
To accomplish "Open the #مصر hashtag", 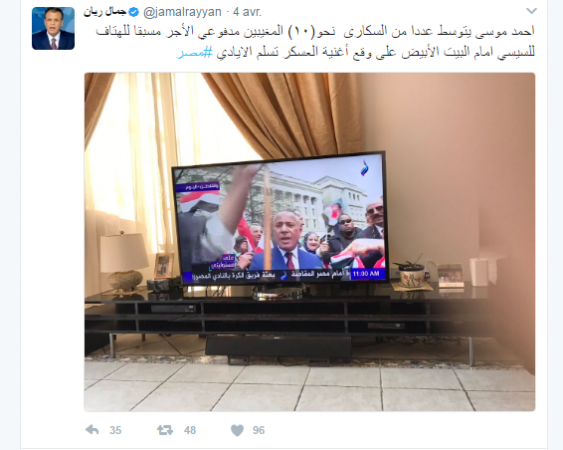I will (x=195, y=52).
